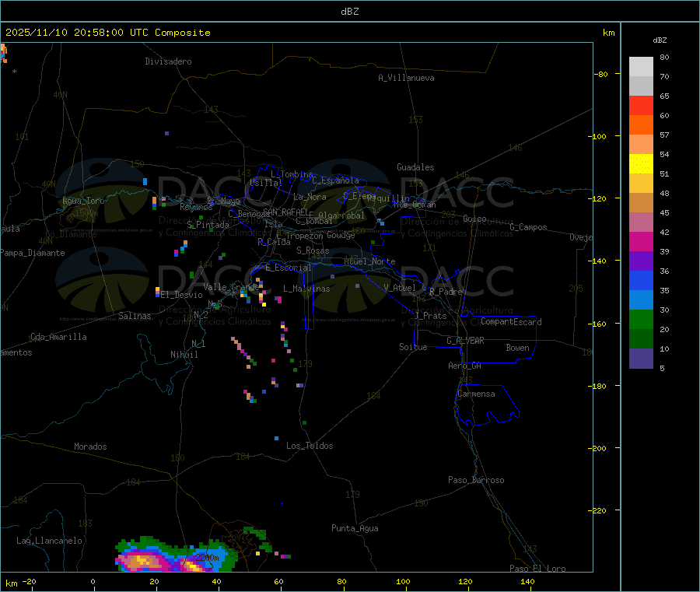The width and height of the screenshot is (700, 592).
Task: Select the Paso_El_Loro label
Action: [538, 569]
